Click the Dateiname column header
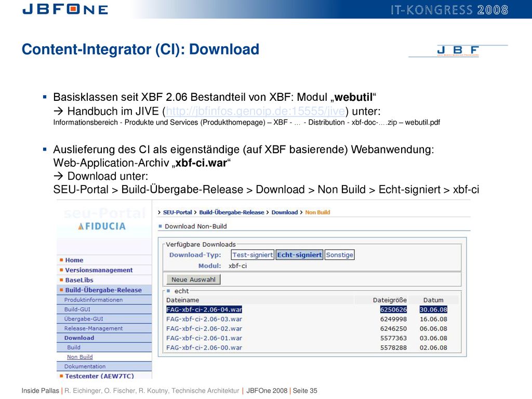Image resolution: width=532 pixels, height=399 pixels. [182, 300]
